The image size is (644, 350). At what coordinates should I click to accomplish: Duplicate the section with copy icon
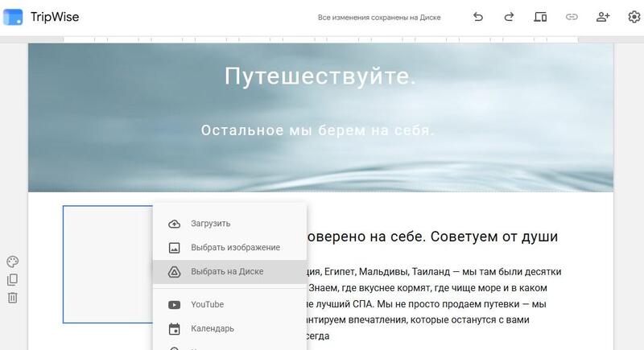13,280
